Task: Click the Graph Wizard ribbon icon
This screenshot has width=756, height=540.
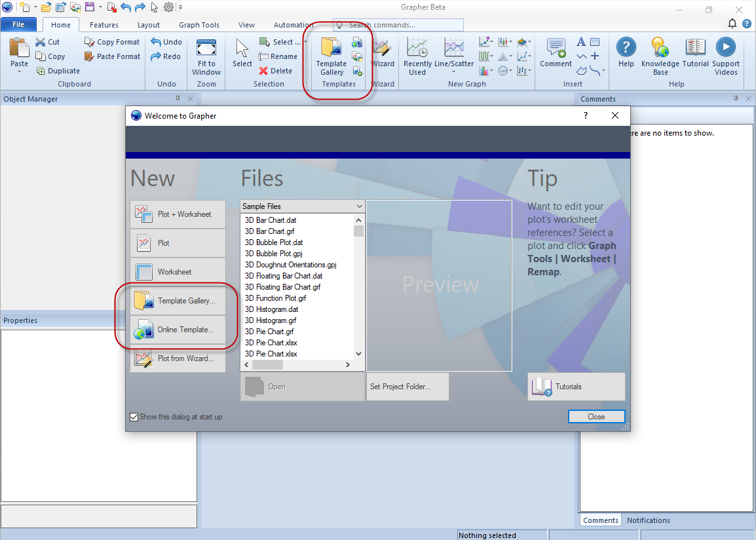Action: pos(383,48)
